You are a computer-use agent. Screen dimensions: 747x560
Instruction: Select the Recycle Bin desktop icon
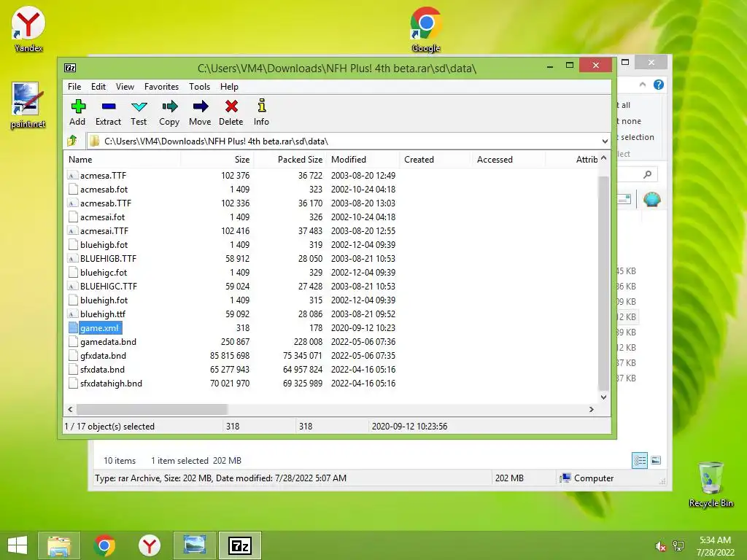click(711, 485)
